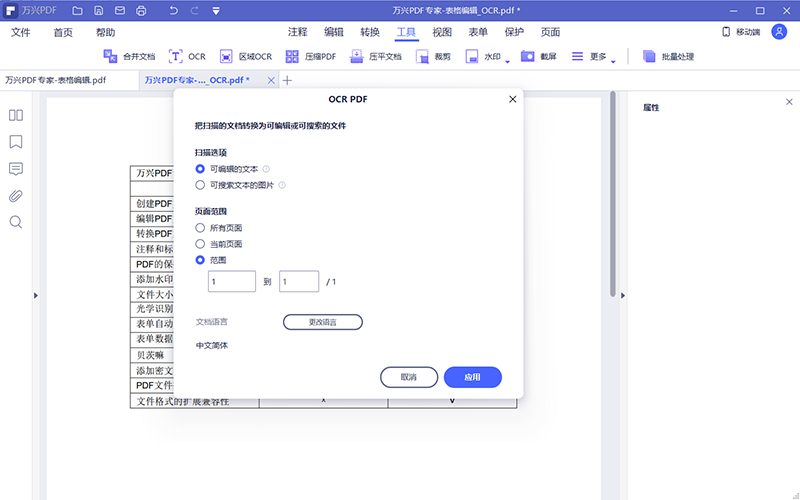800x500 pixels.
Task: Expand the 水印 watermark dropdown
Action: coord(508,58)
